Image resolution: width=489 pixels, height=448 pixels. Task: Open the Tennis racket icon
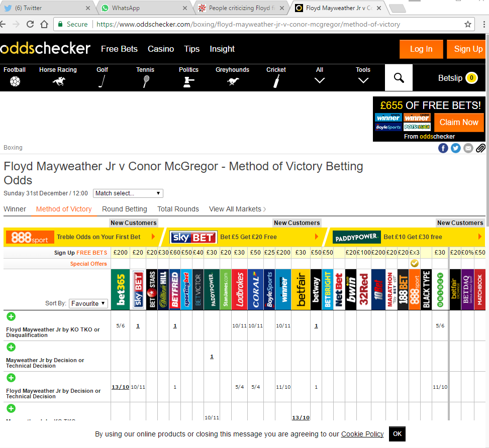point(146,82)
